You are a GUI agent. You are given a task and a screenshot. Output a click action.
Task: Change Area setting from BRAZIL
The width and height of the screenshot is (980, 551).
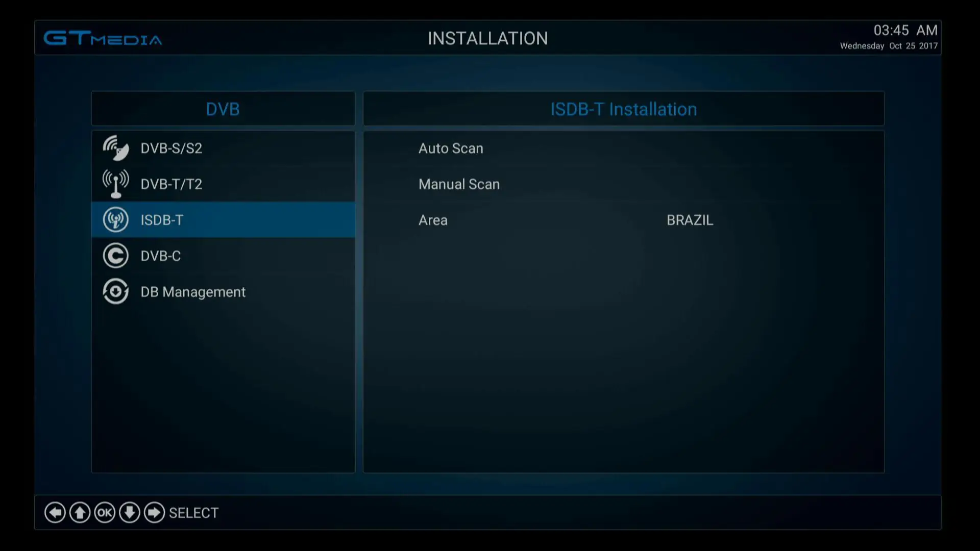(x=690, y=220)
